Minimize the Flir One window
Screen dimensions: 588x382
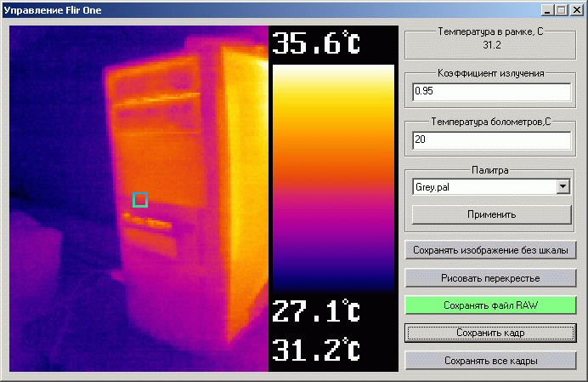pos(548,10)
